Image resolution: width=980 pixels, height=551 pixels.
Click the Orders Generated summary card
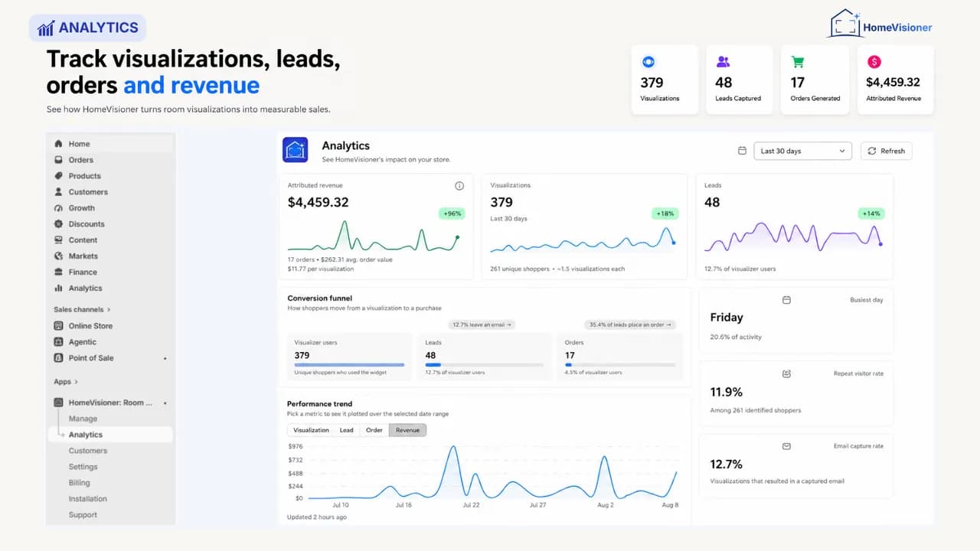pyautogui.click(x=815, y=80)
